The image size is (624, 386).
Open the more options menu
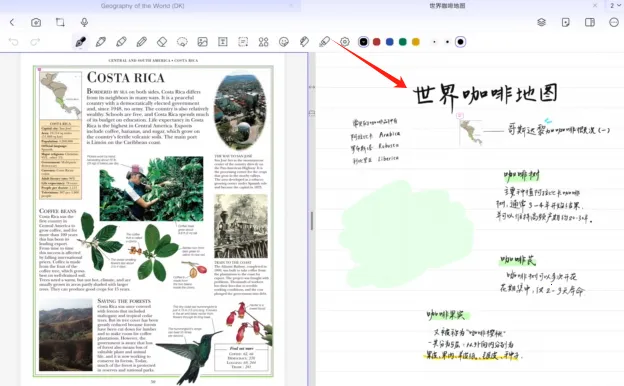click(x=614, y=22)
